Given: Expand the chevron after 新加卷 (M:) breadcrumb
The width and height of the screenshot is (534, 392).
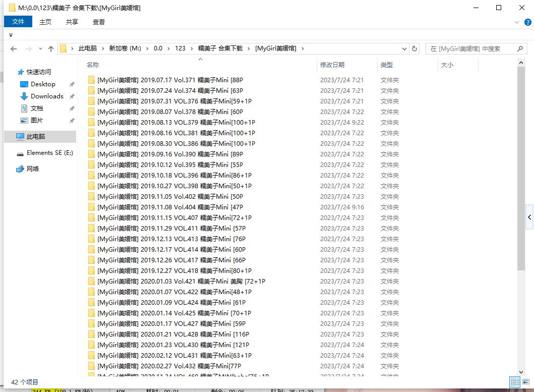Looking at the screenshot, I should 147,48.
